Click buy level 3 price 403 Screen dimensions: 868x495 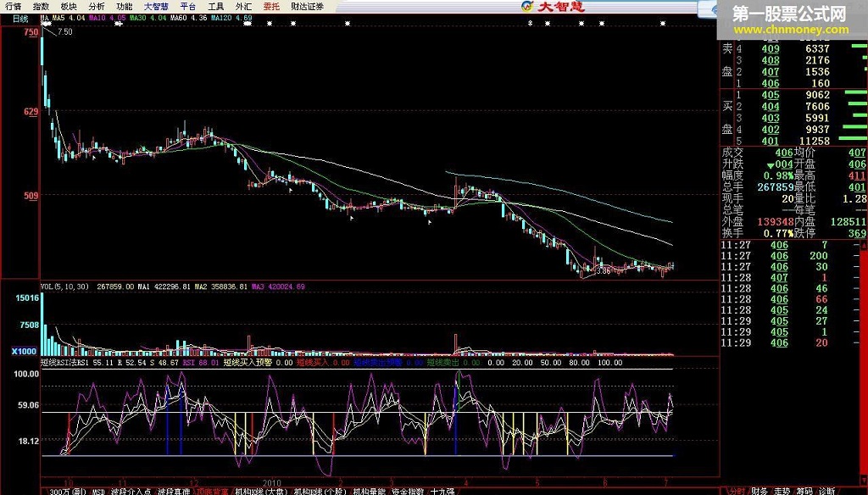770,118
